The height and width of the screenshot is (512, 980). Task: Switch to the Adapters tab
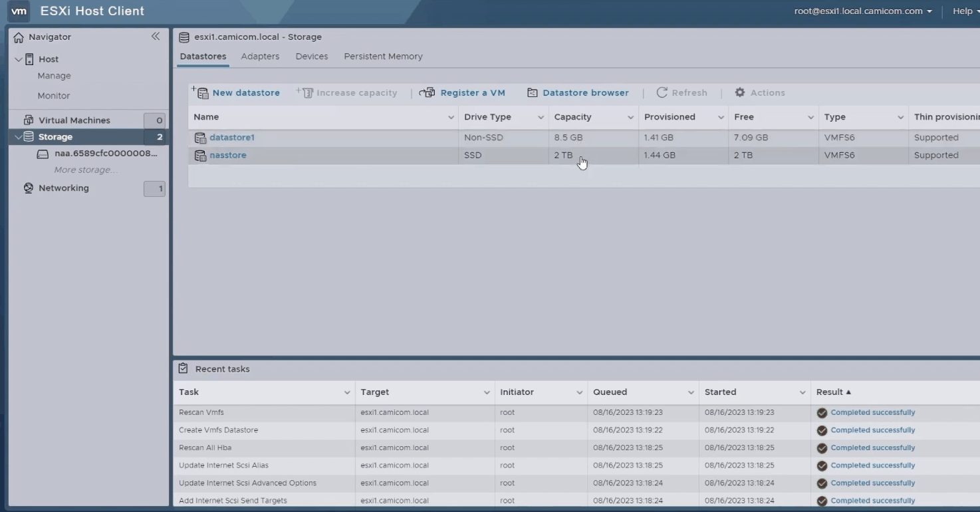260,57
